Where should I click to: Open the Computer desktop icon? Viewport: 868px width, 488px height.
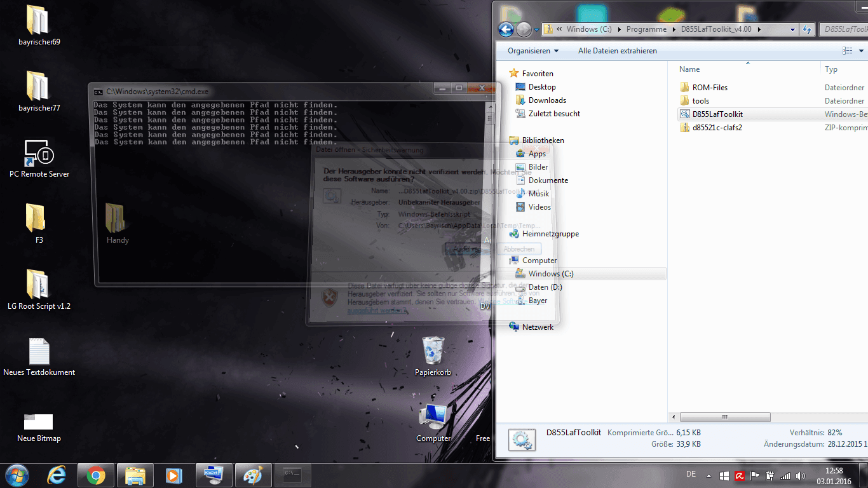click(433, 422)
